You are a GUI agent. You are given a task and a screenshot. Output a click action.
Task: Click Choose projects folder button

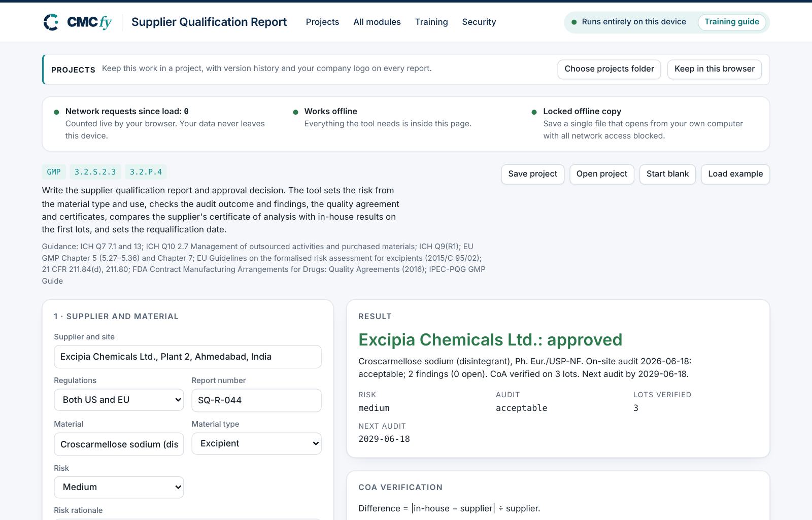pyautogui.click(x=609, y=69)
